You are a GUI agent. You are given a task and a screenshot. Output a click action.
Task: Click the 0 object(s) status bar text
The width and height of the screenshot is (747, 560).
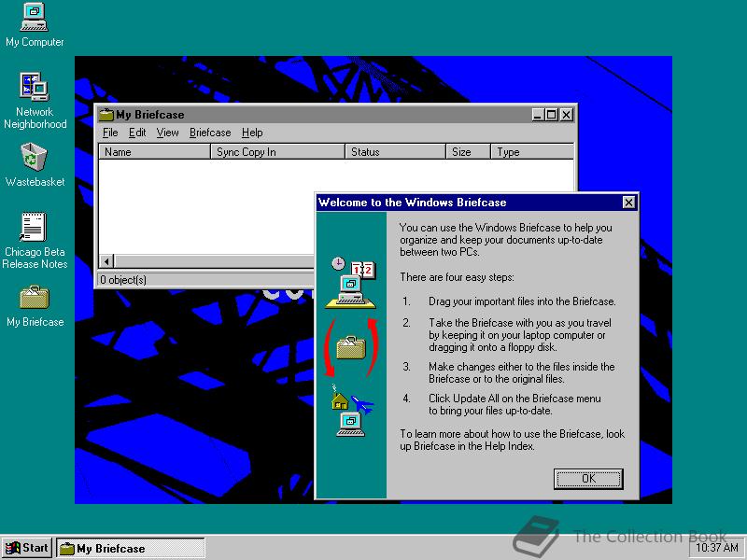coord(123,280)
